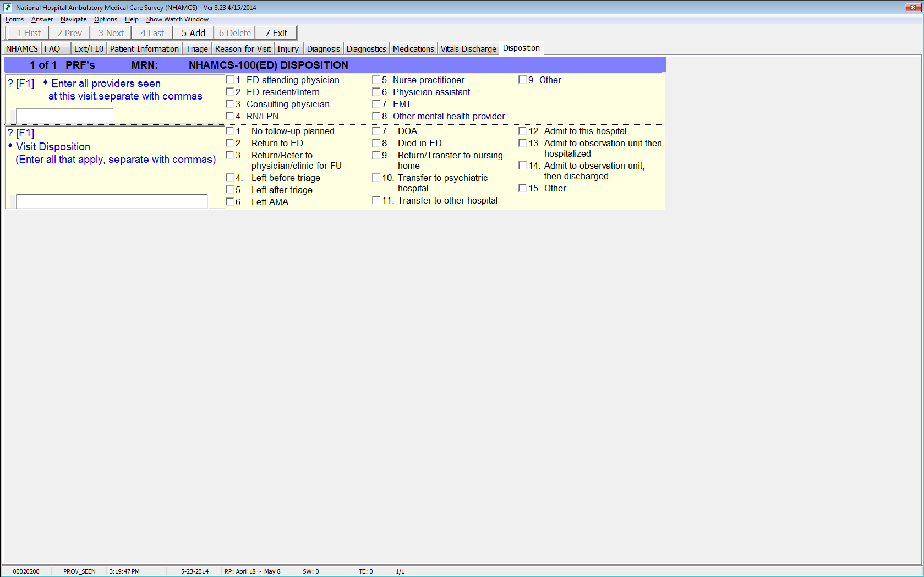Click the [F1] help link above Visit Disposition
The height and width of the screenshot is (577, 924).
tap(25, 133)
